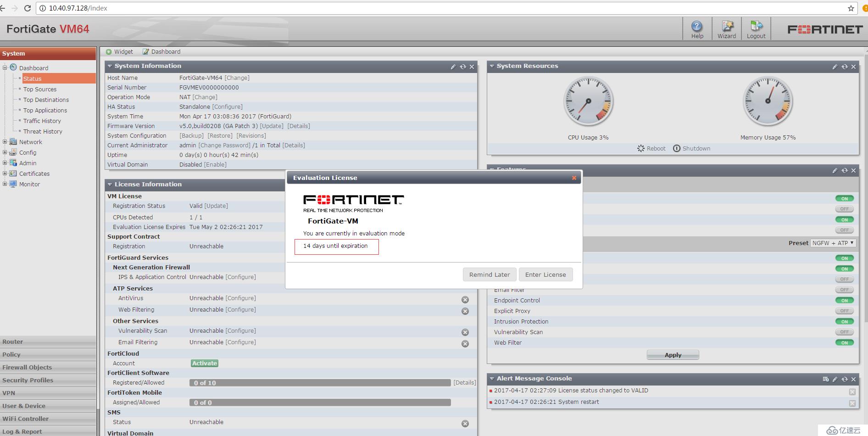868x436 pixels.
Task: Close the System Resources widget
Action: click(x=854, y=67)
